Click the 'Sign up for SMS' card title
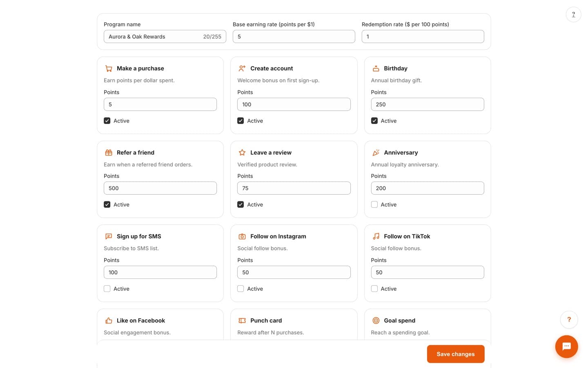Screen dimensions: 588x368 pyautogui.click(x=139, y=236)
